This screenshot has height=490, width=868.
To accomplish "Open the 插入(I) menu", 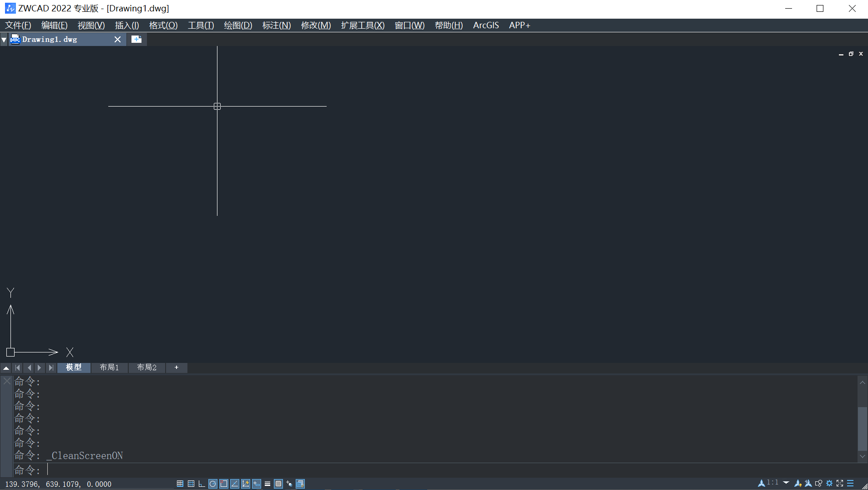I will click(x=127, y=26).
